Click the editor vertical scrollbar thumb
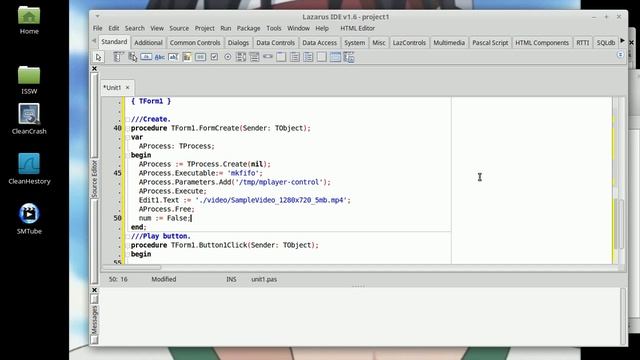Viewport: 640px width, 360px height. (x=621, y=224)
